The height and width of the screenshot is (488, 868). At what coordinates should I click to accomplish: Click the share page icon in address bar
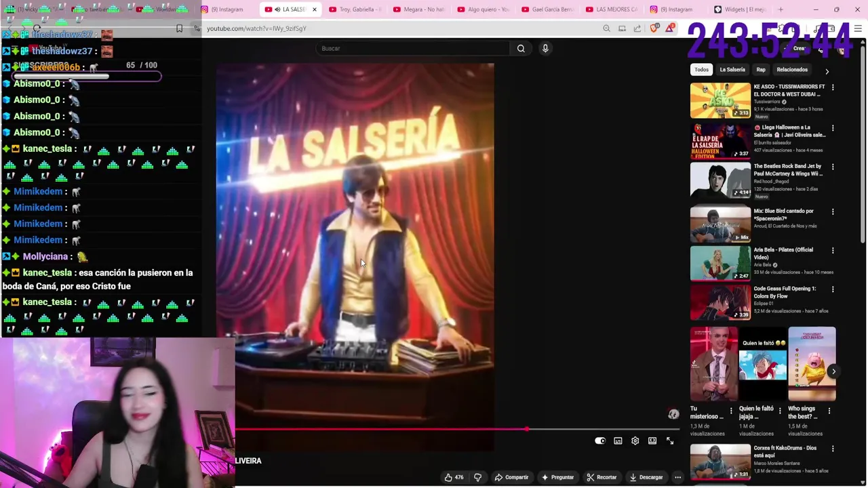[x=637, y=28]
